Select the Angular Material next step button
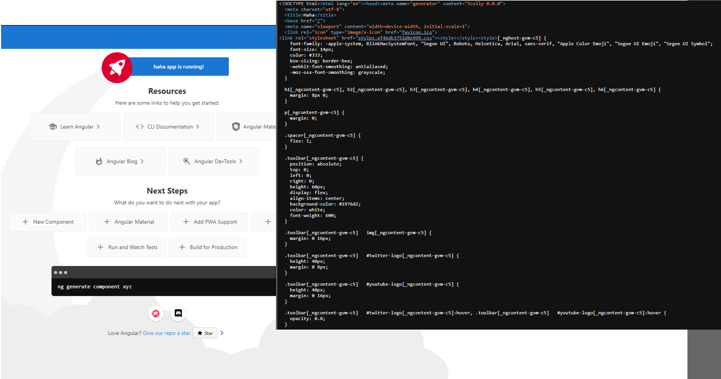 (x=129, y=222)
